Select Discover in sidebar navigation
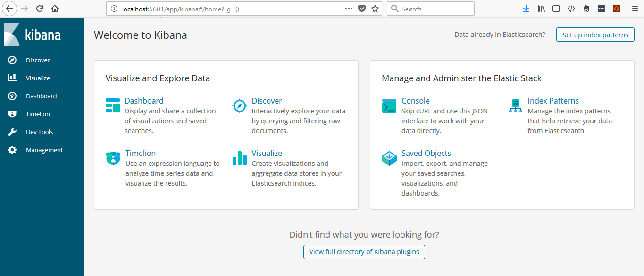The width and height of the screenshot is (644, 276). pyautogui.click(x=38, y=60)
